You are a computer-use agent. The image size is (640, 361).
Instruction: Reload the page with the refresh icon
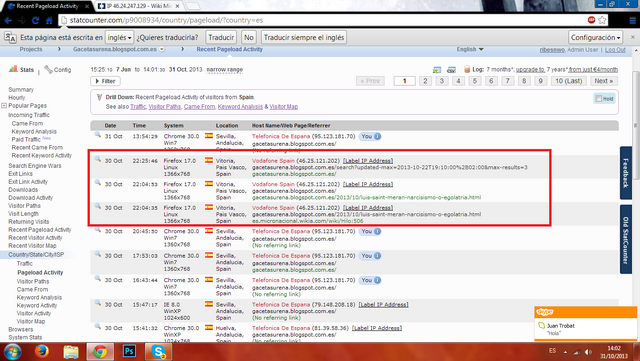click(36, 20)
